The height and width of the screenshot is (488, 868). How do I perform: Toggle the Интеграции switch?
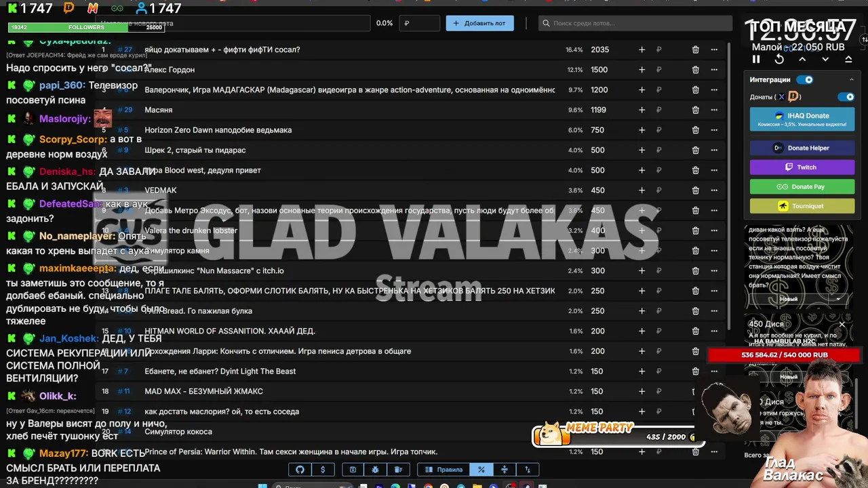tap(805, 80)
